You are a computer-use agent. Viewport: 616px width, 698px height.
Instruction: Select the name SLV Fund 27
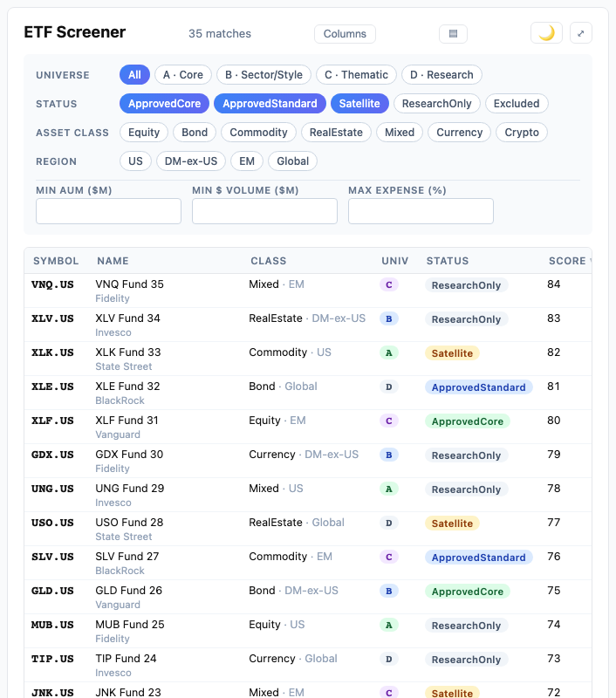[127, 557]
